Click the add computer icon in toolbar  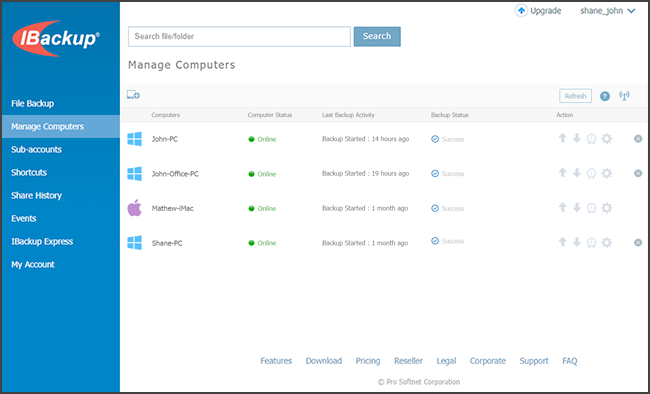[133, 95]
